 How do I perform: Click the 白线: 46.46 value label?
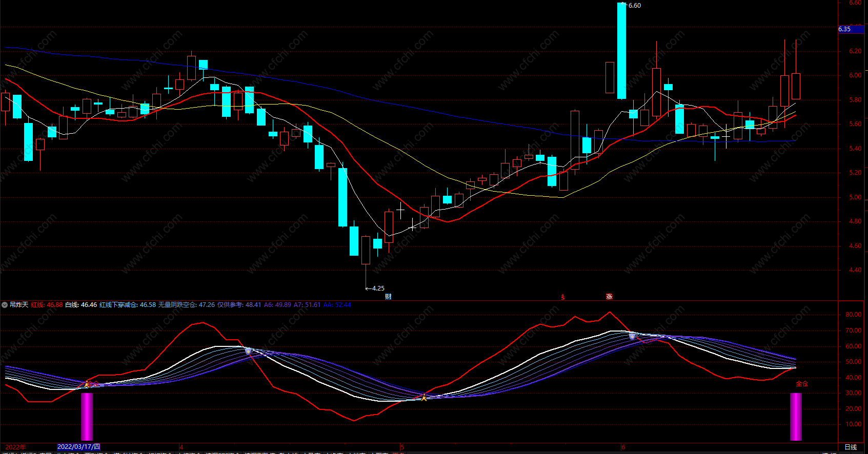tap(81, 305)
